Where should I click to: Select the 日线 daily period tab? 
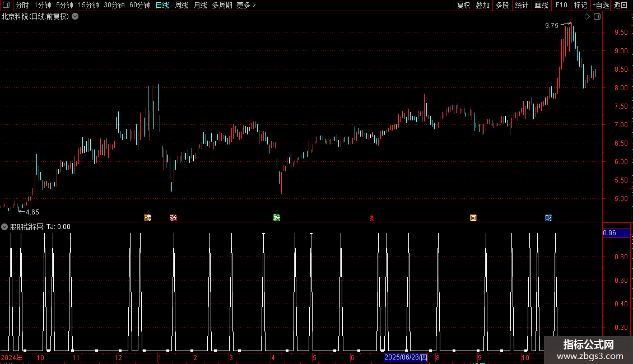(162, 5)
